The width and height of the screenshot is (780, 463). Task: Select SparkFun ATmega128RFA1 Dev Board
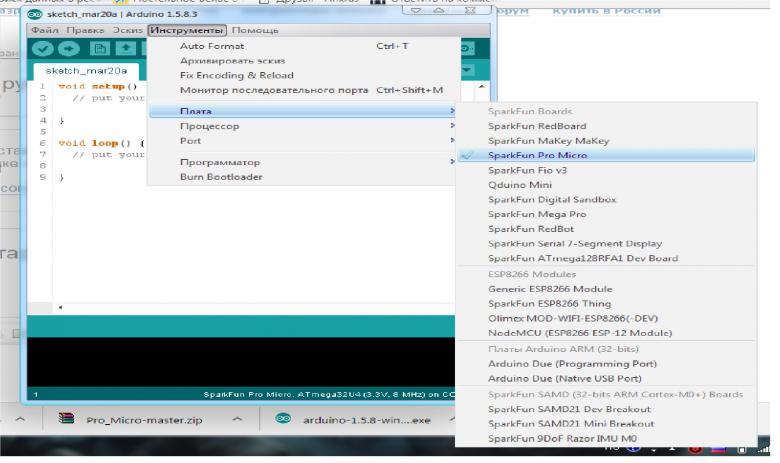[x=606, y=258]
